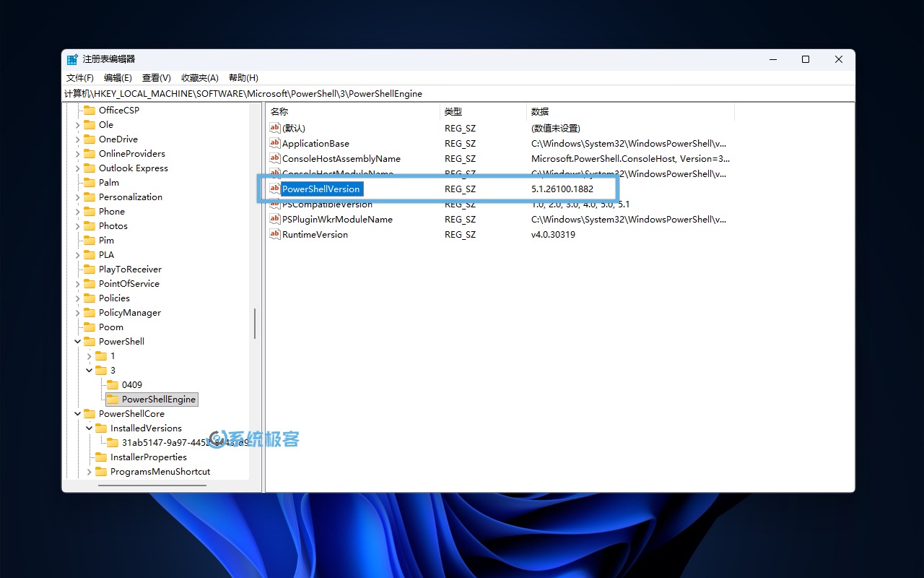Click the icon next to ConsoleHostAssemblyName
The height and width of the screenshot is (578, 924).
coord(274,158)
